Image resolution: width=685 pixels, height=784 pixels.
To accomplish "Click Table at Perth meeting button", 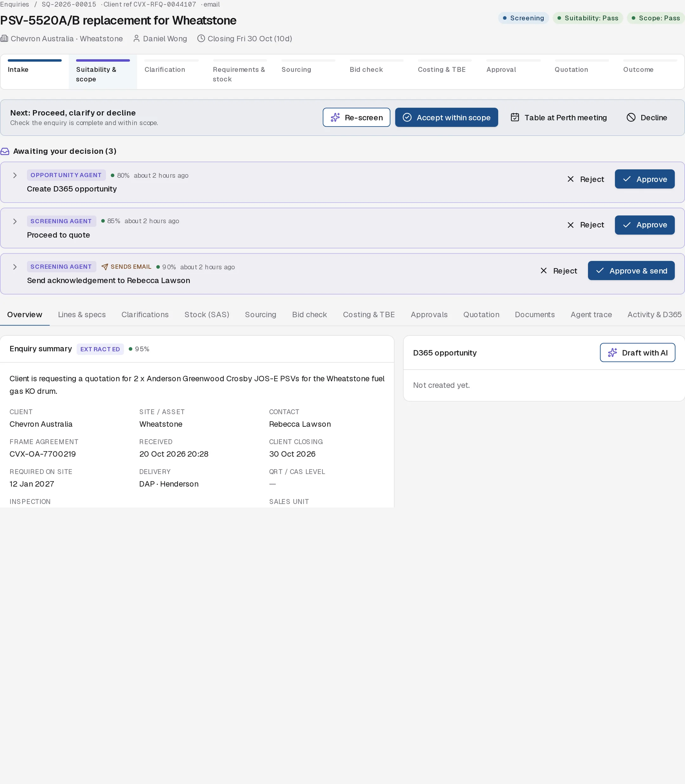I will pyautogui.click(x=558, y=117).
